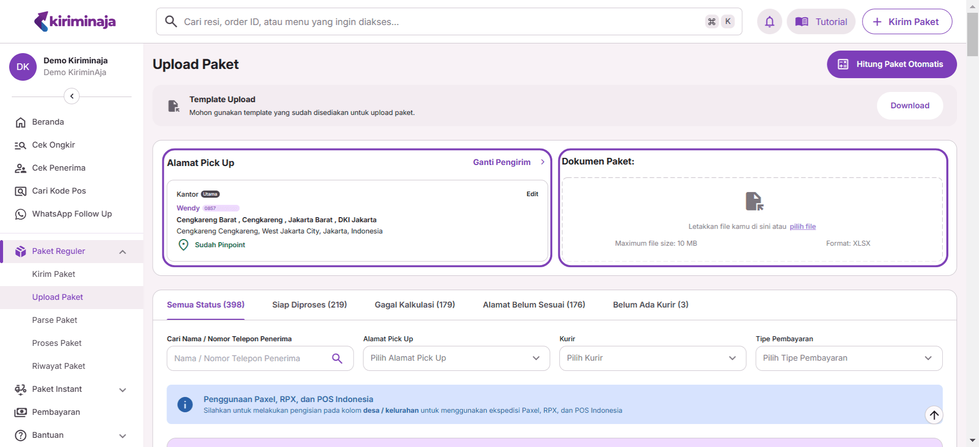
Task: Switch to Siap Diproses tab
Action: click(x=309, y=305)
